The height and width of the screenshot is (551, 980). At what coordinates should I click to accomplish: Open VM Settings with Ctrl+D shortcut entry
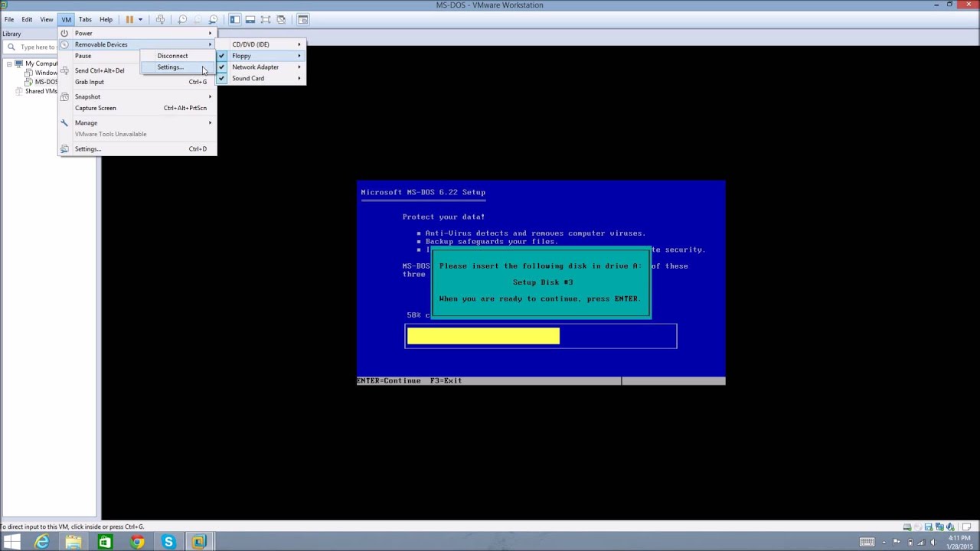pyautogui.click(x=138, y=148)
